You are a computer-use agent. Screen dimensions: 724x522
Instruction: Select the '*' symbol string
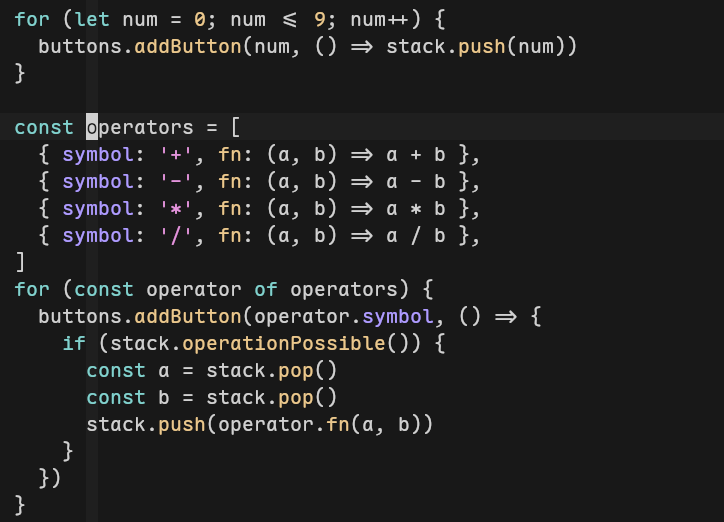click(x=182, y=208)
